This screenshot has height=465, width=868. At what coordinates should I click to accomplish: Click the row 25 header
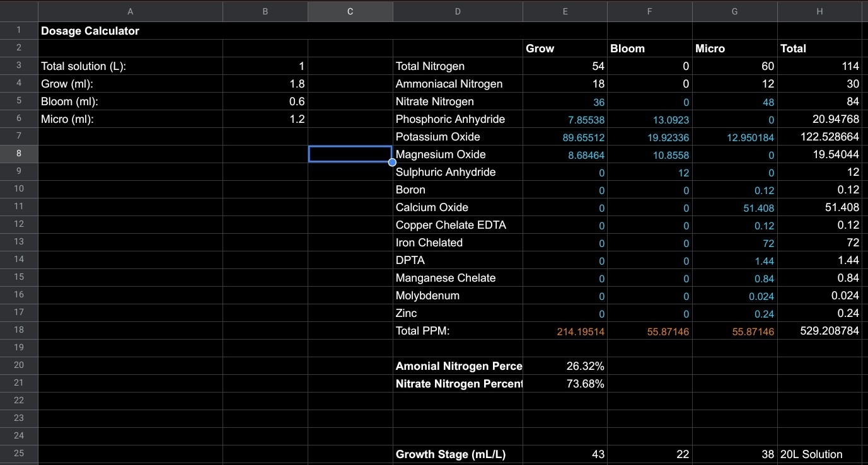18,454
